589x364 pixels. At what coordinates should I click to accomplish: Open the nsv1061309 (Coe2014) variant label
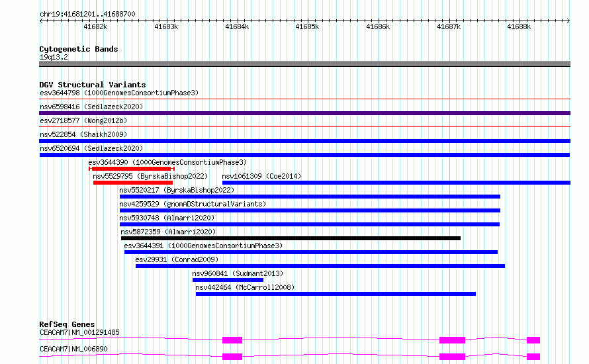click(261, 176)
